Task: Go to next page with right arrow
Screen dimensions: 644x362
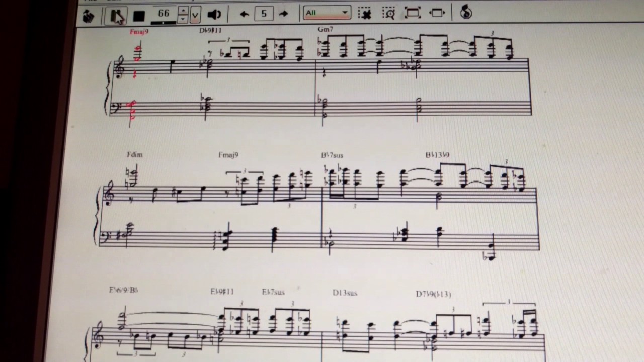Action: [x=284, y=14]
